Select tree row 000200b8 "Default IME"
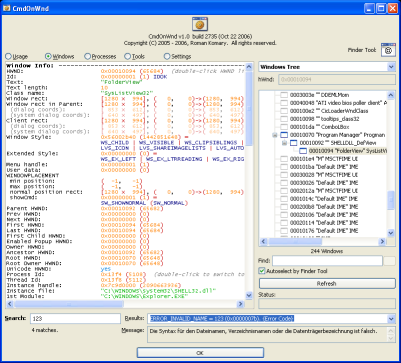 (324, 207)
